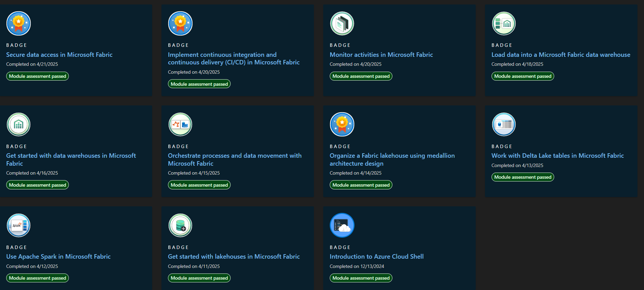Click assessment passed tag under Secure data access
The height and width of the screenshot is (290, 644).
point(38,76)
